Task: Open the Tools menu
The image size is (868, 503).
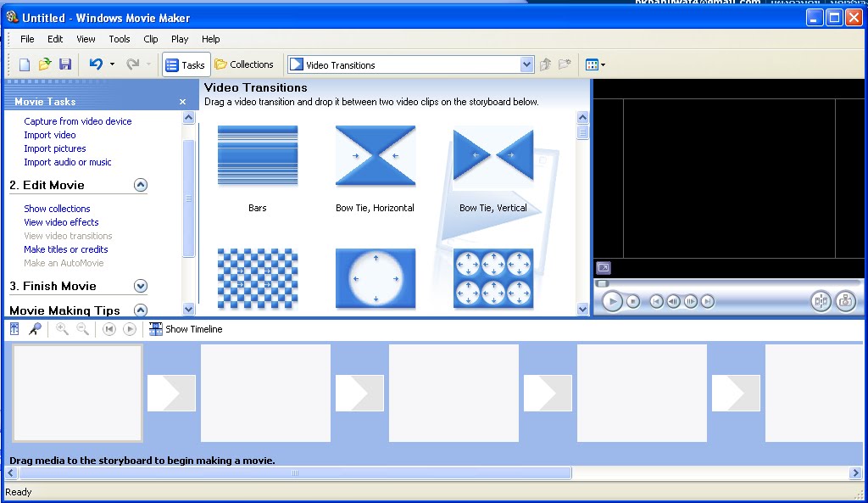Action: (119, 39)
